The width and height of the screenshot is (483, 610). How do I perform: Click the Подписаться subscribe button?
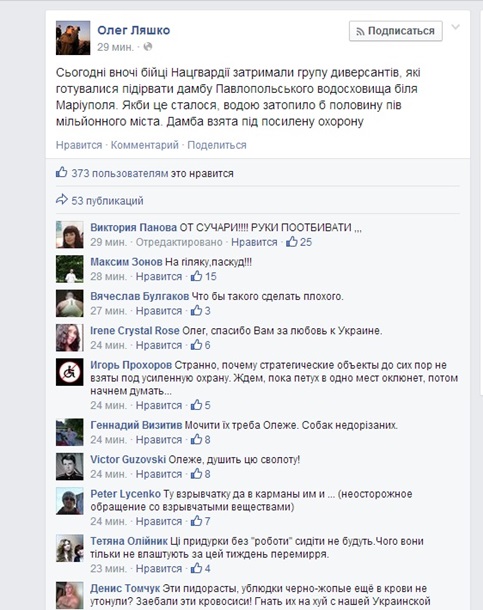click(396, 31)
